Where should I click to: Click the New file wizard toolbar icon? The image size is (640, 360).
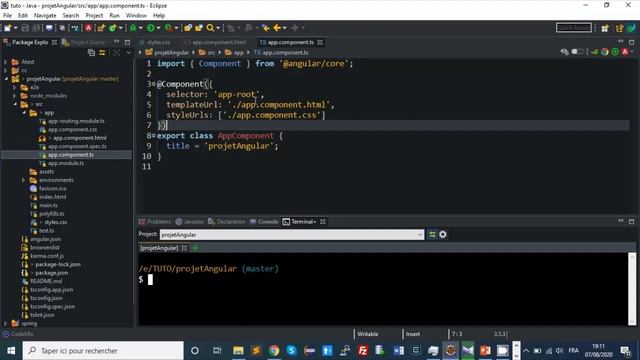pyautogui.click(x=7, y=28)
